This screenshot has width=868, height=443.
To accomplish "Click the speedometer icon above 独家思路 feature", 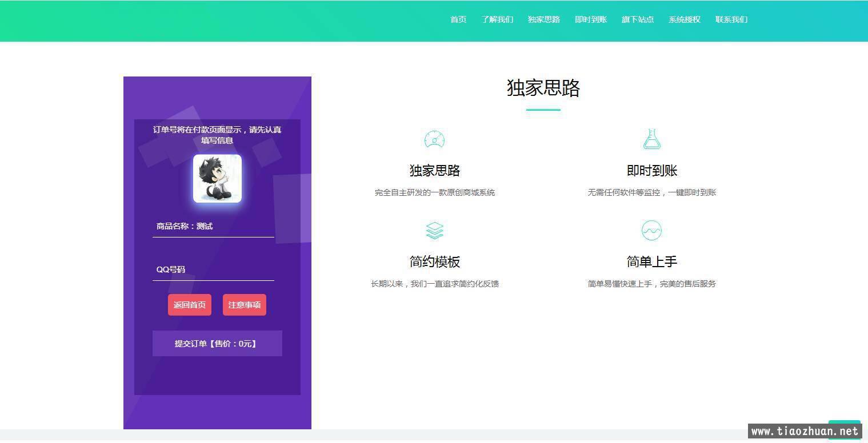I will coord(434,140).
